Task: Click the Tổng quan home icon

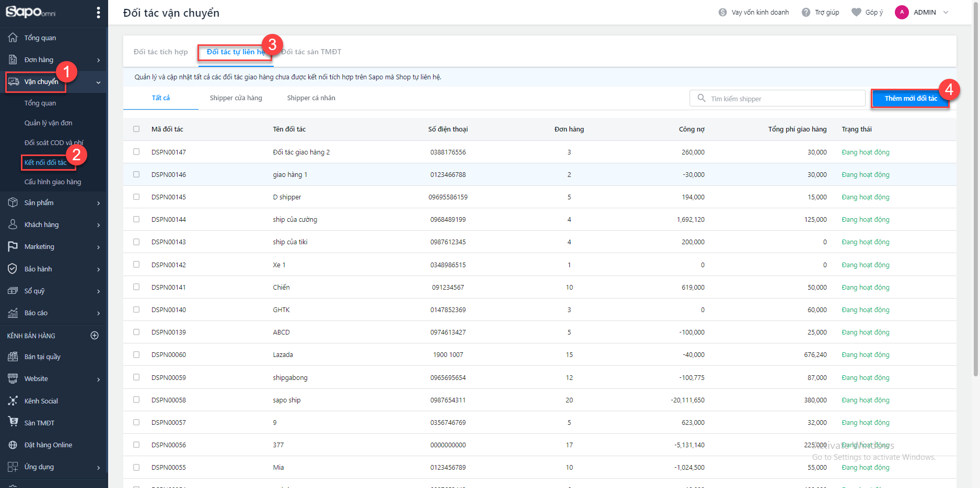Action: click(x=13, y=38)
